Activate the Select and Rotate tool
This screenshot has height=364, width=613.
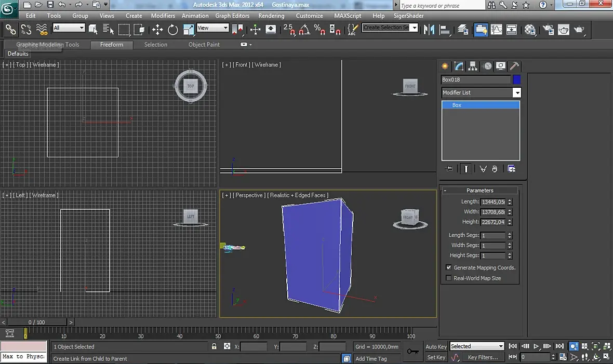[x=173, y=30]
